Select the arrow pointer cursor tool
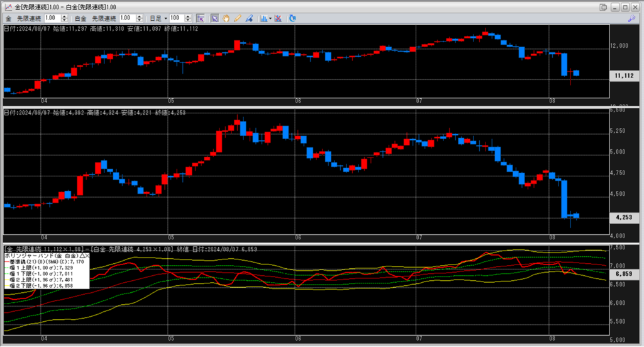Image resolution: width=644 pixels, height=347 pixels. click(214, 18)
